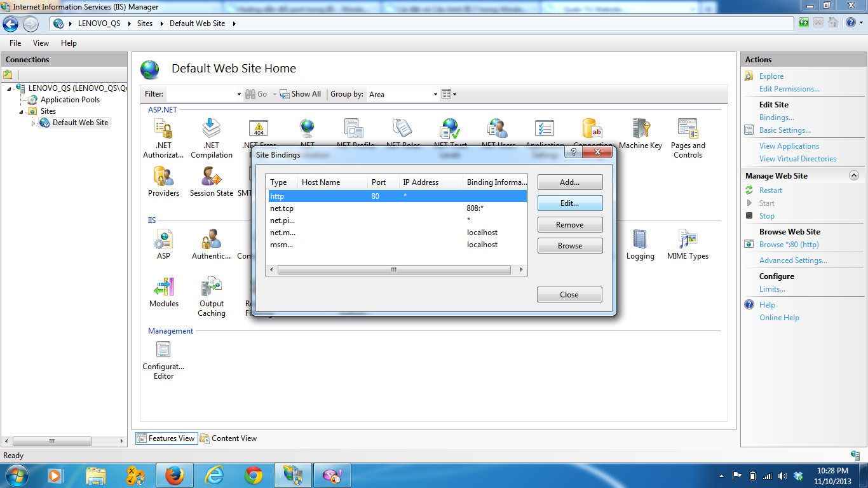Switch to Features View tab
Screen dimensions: 868x488
click(165, 438)
